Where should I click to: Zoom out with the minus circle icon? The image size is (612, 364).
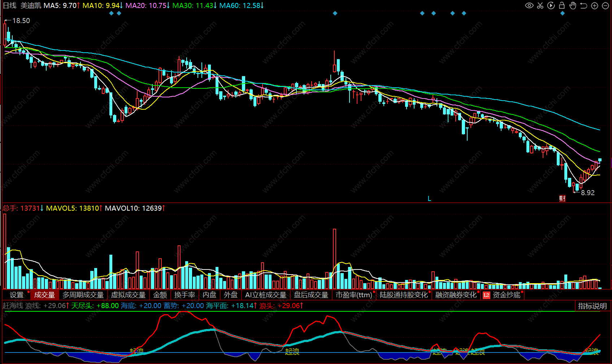[x=606, y=5]
